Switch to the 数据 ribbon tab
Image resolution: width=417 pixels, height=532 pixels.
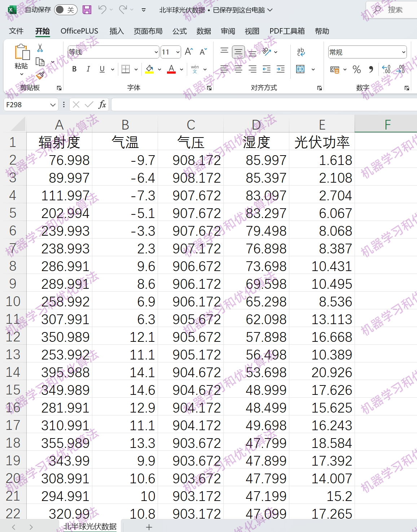coord(204,31)
